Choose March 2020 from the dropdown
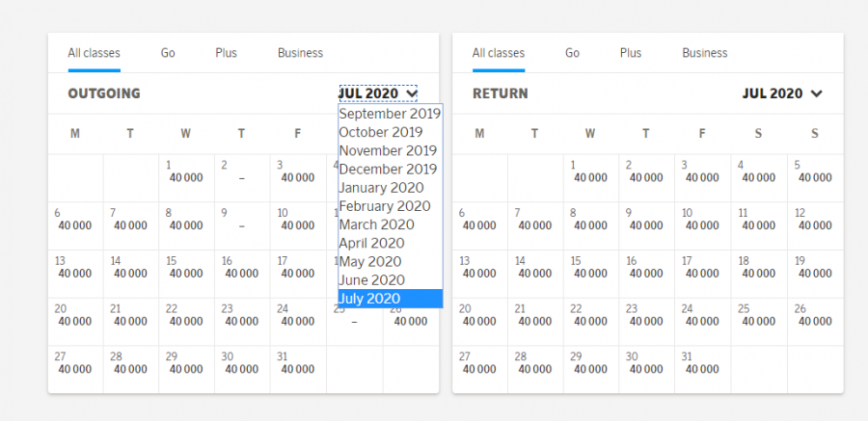The image size is (868, 421). click(x=376, y=224)
